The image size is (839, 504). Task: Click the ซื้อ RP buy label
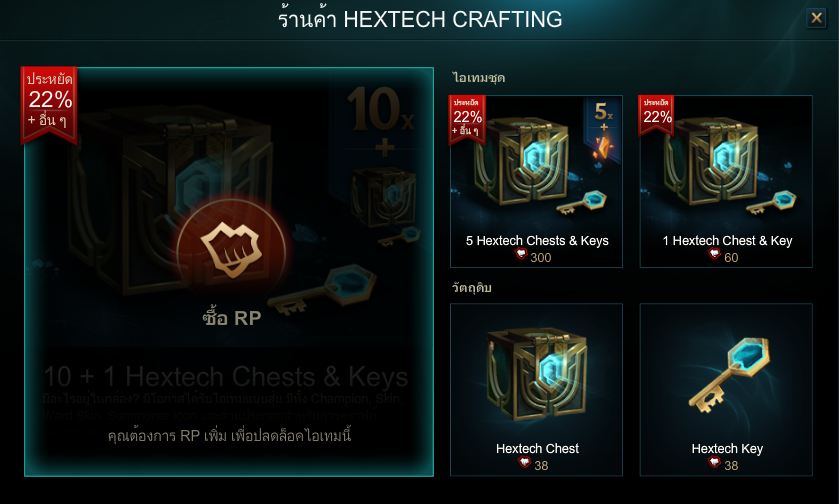[232, 318]
